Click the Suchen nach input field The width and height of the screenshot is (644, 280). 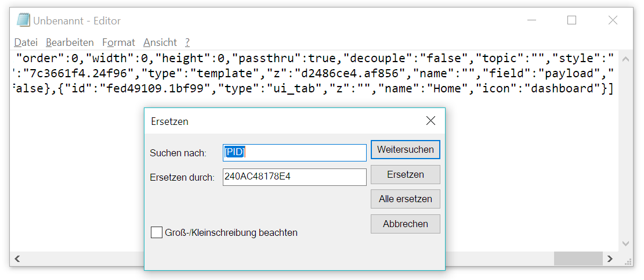click(295, 153)
